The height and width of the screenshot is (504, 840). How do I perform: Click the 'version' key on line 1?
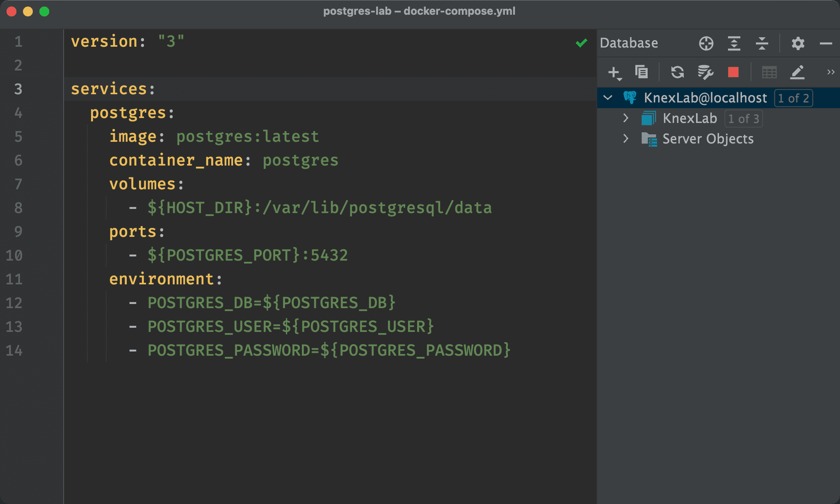click(104, 41)
